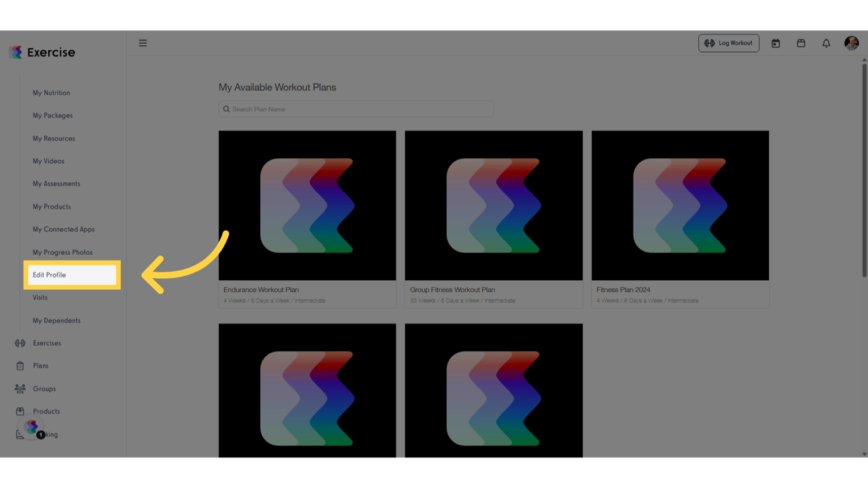The image size is (868, 488).
Task: Open the Exercises menu label
Action: click(47, 343)
